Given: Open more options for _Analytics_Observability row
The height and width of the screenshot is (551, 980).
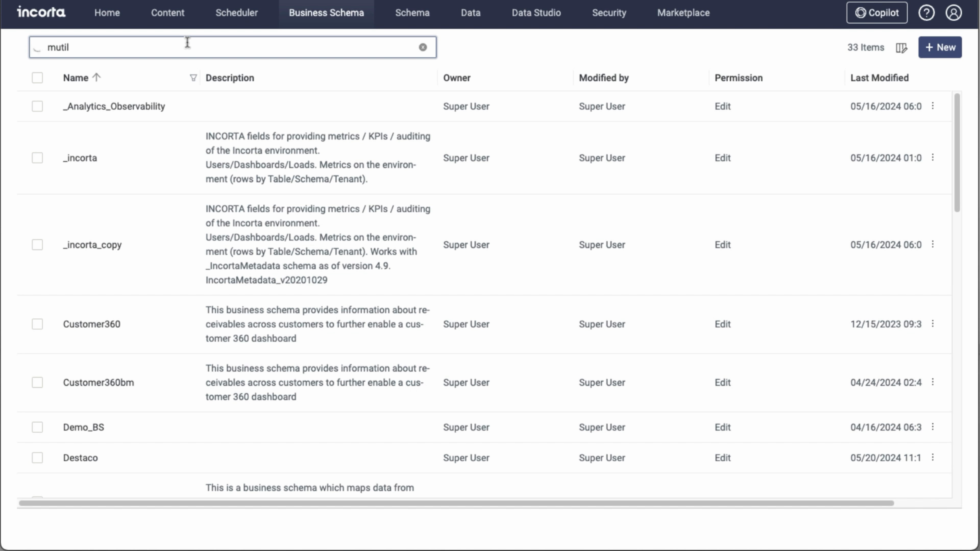Looking at the screenshot, I should tap(933, 106).
